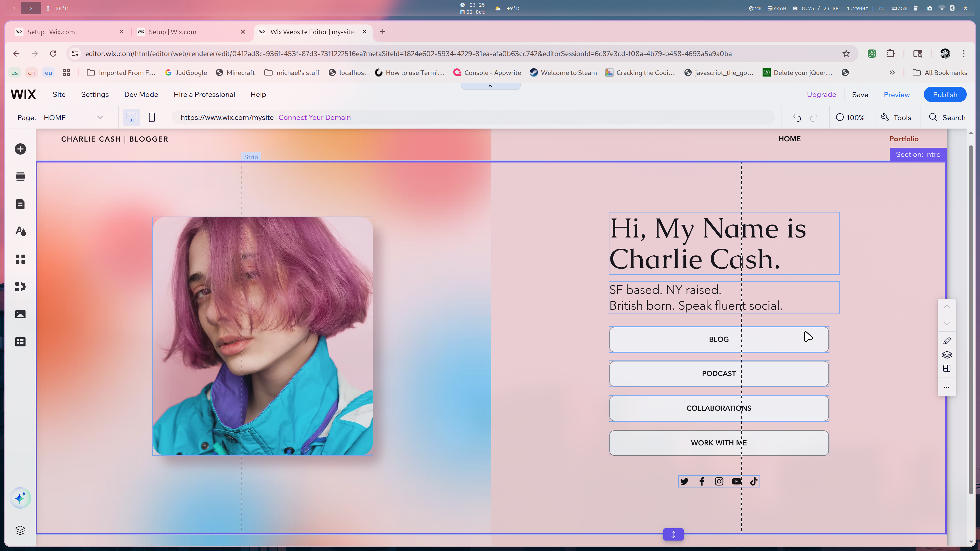Image resolution: width=980 pixels, height=551 pixels.
Task: Open the Add Elements plus icon
Action: (20, 149)
